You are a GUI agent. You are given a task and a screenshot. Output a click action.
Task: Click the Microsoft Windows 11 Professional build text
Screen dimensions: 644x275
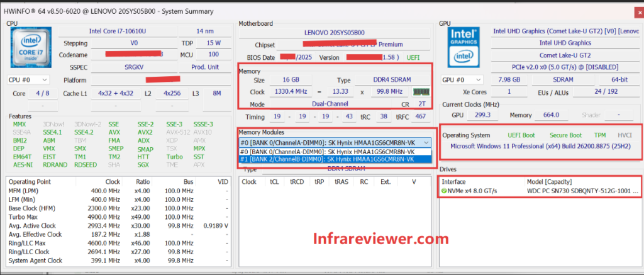[x=540, y=146]
